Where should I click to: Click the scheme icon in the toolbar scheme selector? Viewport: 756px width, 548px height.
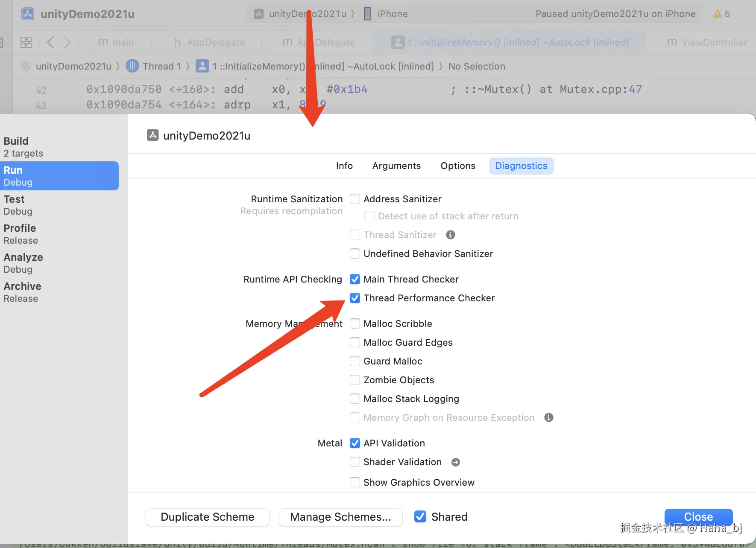(x=258, y=14)
